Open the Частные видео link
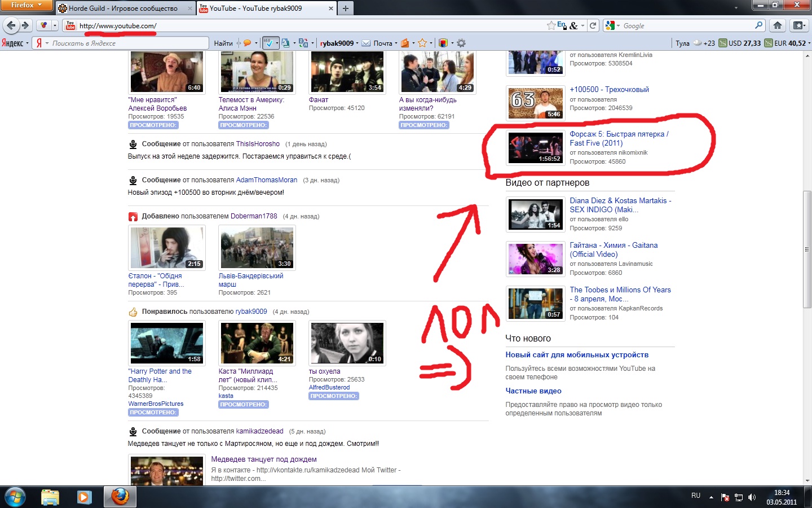The width and height of the screenshot is (812, 508). [x=533, y=391]
